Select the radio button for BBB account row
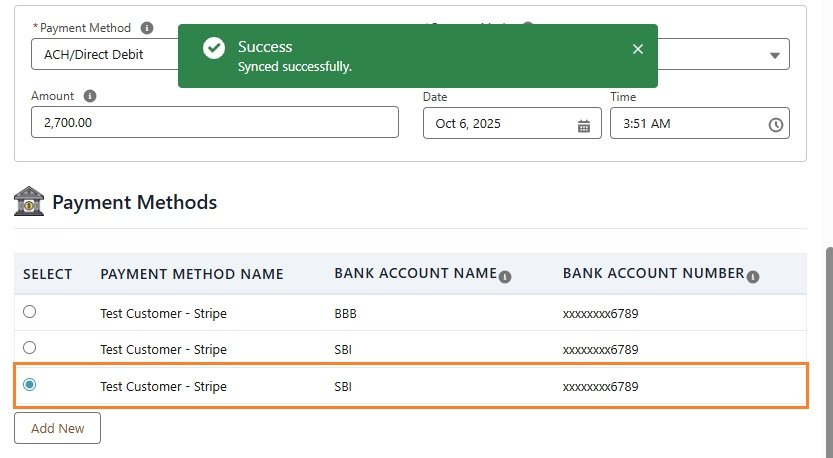This screenshot has height=458, width=833. point(30,312)
